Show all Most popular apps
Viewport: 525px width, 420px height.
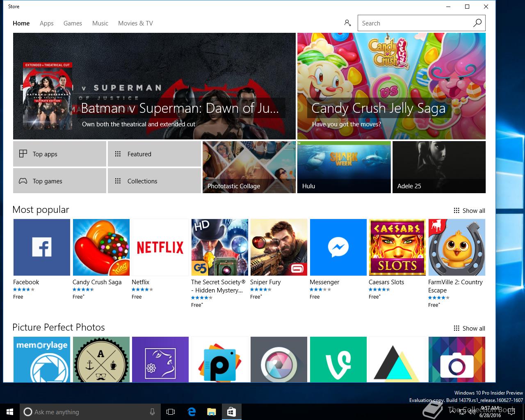click(x=469, y=211)
